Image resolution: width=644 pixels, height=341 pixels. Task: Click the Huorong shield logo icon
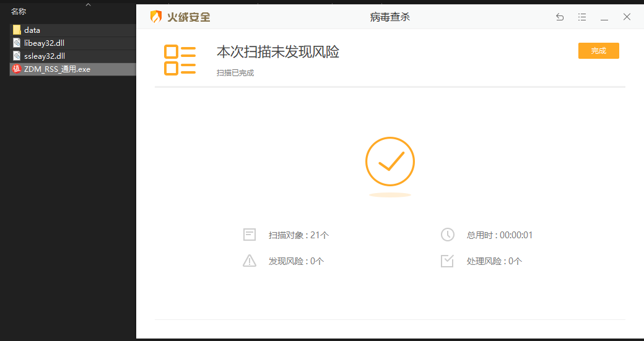pyautogui.click(x=156, y=17)
